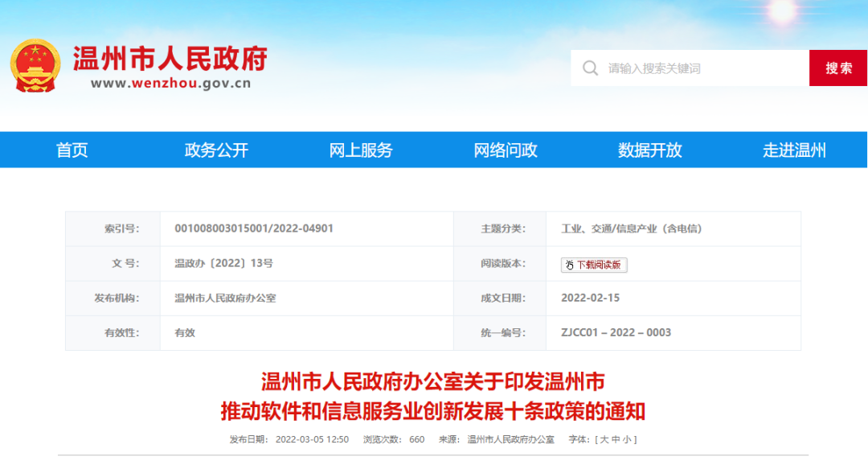Click the red 搜索 button
Screen dimensions: 868x457
838,68
